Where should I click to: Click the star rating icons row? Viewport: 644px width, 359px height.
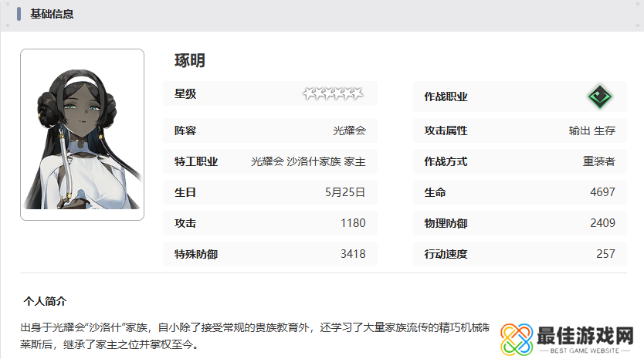[x=333, y=94]
